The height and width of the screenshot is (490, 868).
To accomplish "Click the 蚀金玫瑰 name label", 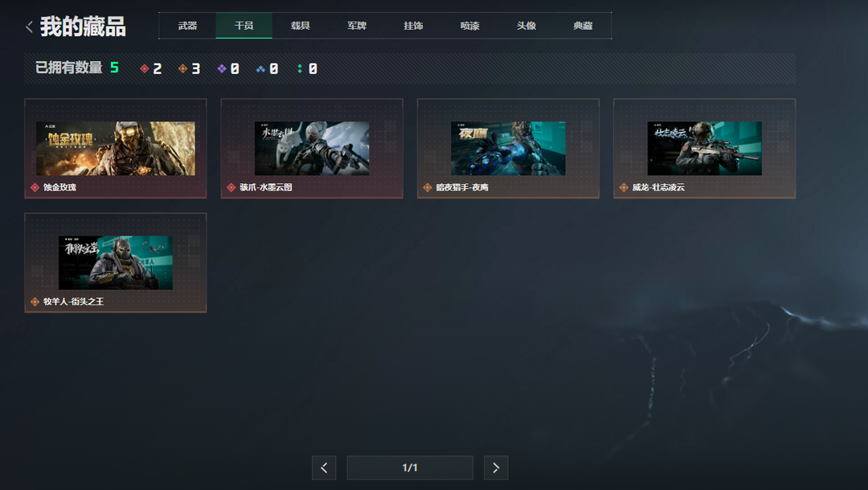I will tap(59, 187).
